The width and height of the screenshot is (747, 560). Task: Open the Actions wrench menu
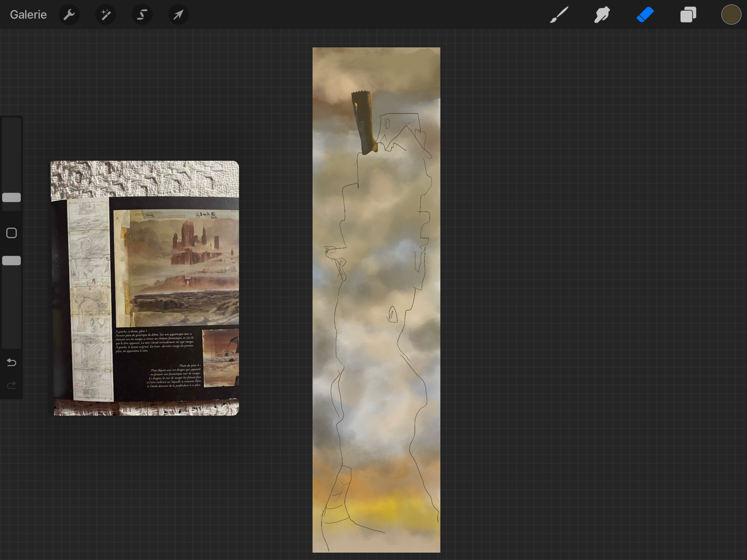(69, 15)
